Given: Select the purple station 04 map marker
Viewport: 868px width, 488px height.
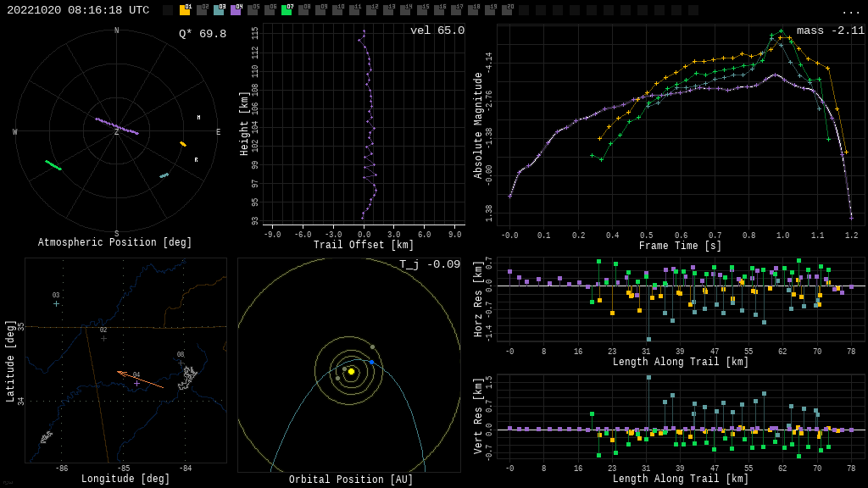Looking at the screenshot, I should coord(136,383).
